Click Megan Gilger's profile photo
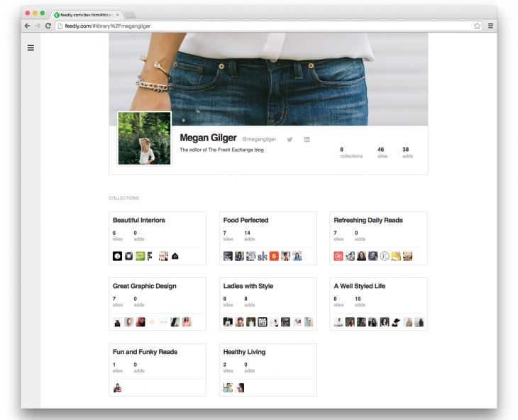The width and height of the screenshot is (518, 420). pyautogui.click(x=144, y=138)
